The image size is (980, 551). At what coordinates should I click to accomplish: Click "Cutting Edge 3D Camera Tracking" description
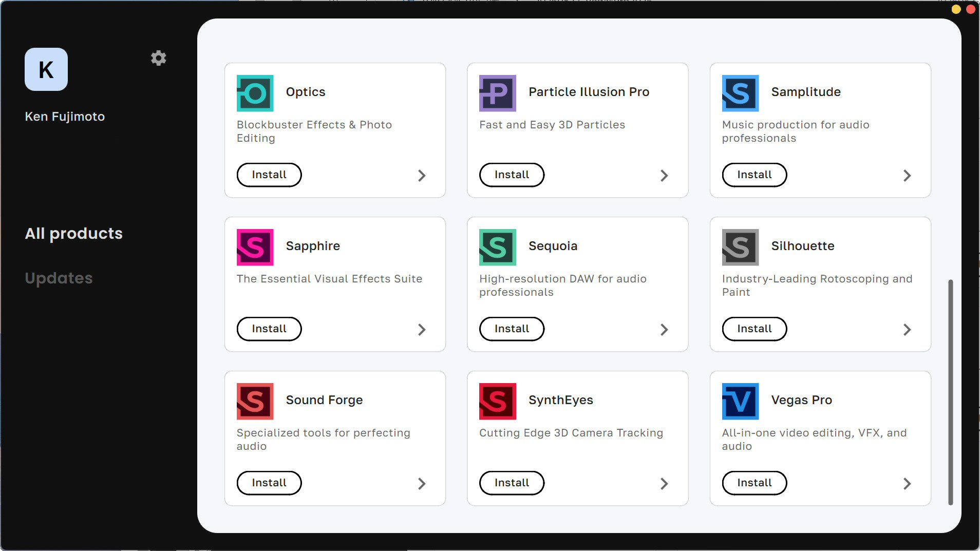(x=571, y=433)
